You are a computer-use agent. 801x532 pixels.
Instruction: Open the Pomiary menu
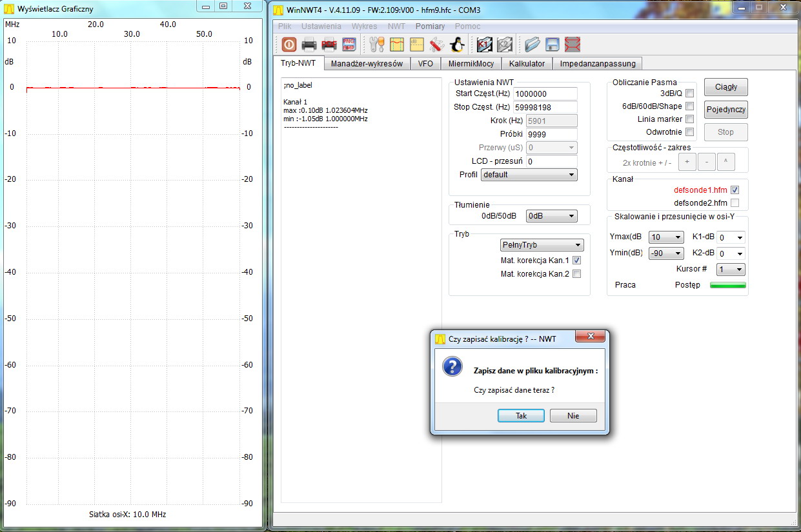(x=430, y=26)
